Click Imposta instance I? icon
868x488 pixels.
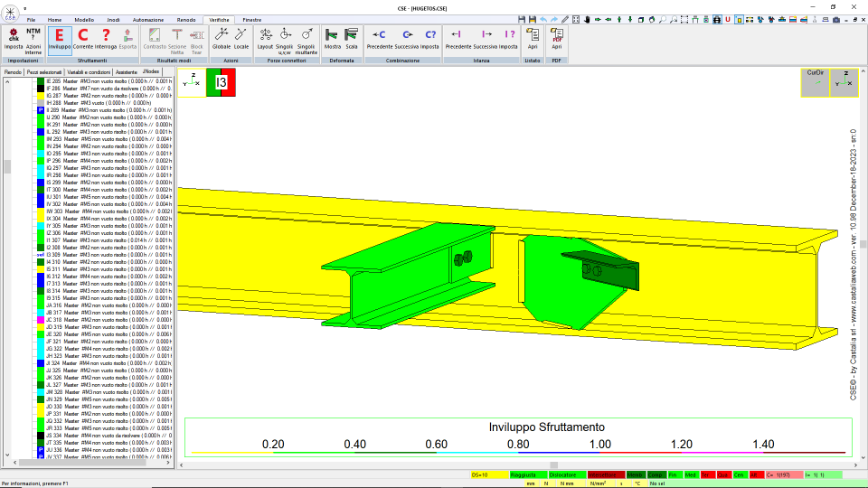click(509, 39)
